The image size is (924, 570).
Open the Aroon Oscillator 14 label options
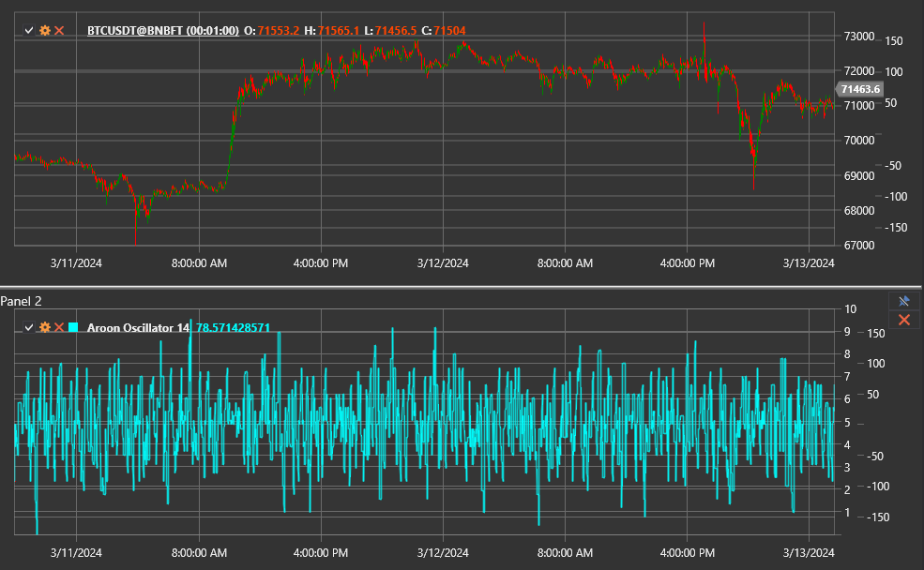tap(136, 328)
